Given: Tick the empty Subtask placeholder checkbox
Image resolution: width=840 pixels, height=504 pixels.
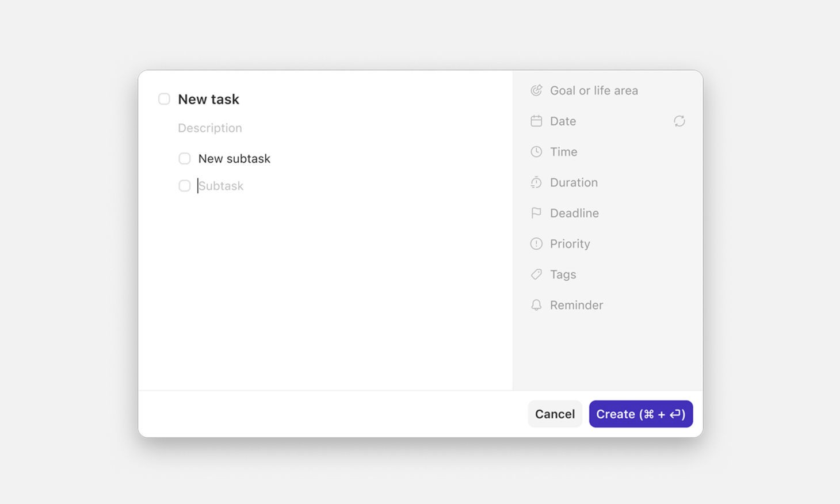Looking at the screenshot, I should click(184, 186).
